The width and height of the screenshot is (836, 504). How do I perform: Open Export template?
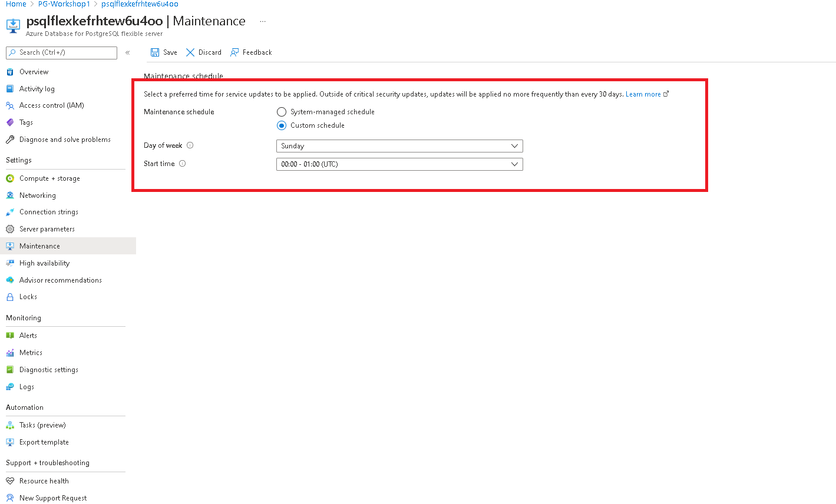(44, 442)
